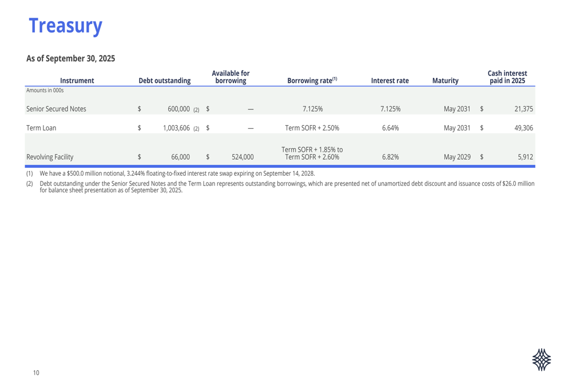Click footnote (1) about interest rate swap

coord(177,173)
